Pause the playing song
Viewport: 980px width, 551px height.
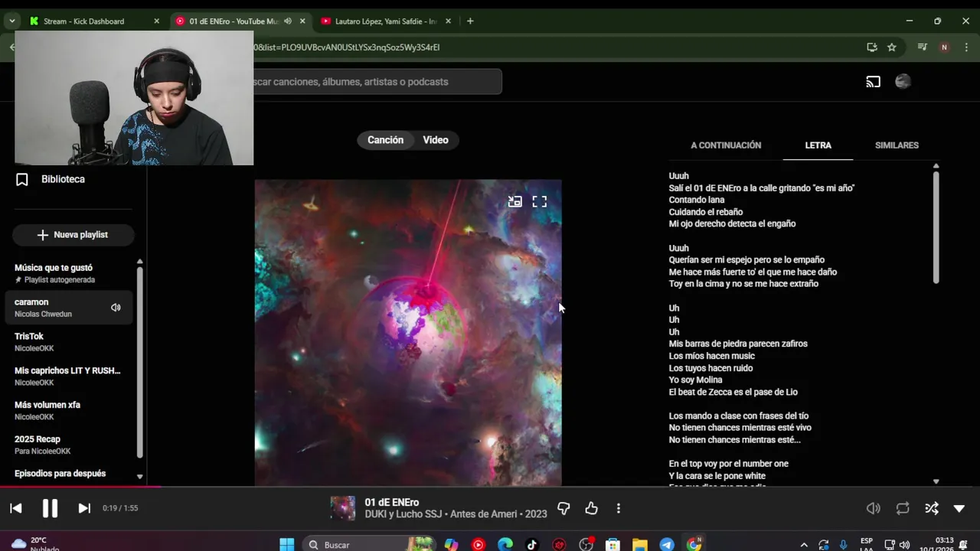coord(50,508)
